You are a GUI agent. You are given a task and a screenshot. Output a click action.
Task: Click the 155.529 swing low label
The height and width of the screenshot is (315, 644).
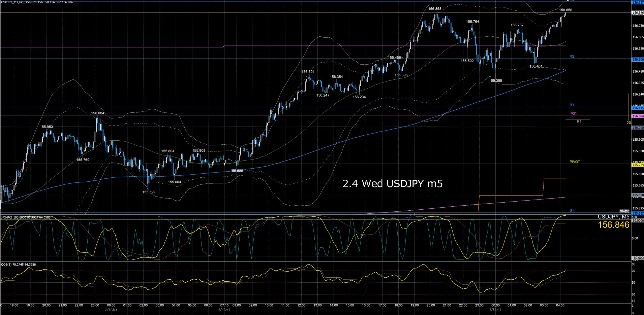[149, 192]
